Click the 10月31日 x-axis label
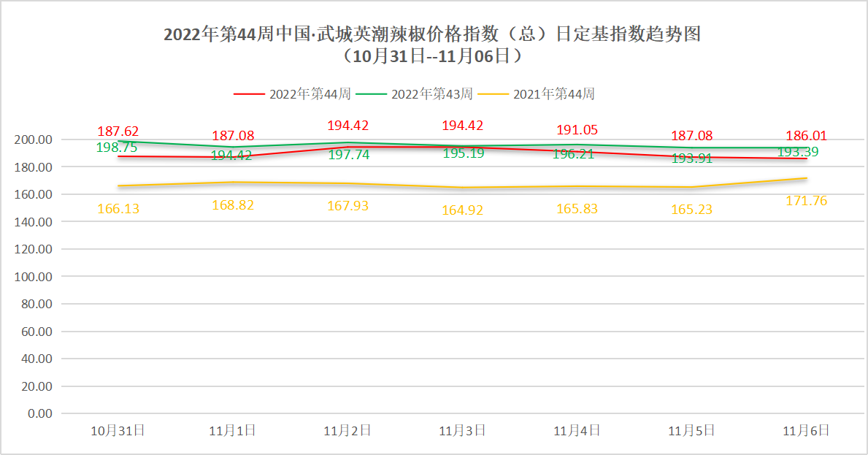868x455 pixels. tap(118, 431)
